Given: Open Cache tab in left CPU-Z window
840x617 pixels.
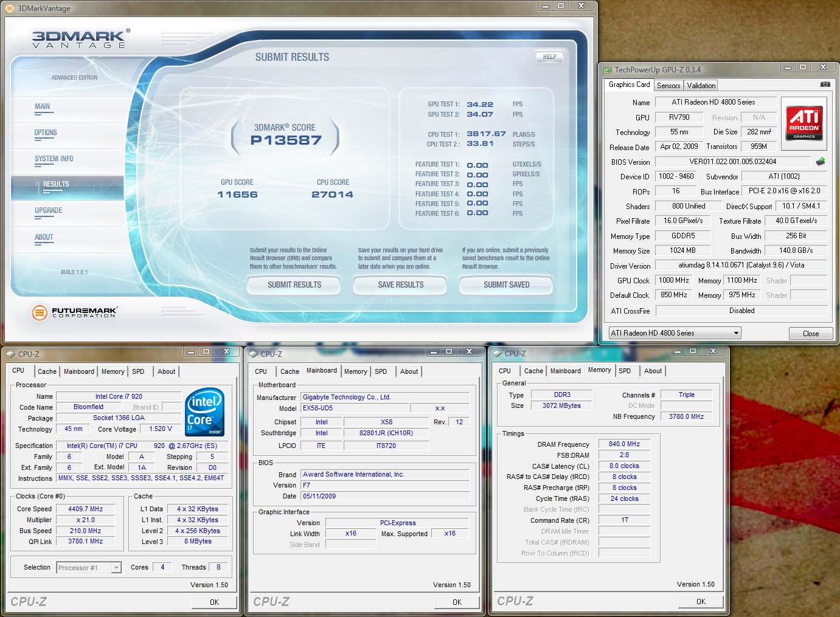Looking at the screenshot, I should pyautogui.click(x=47, y=371).
